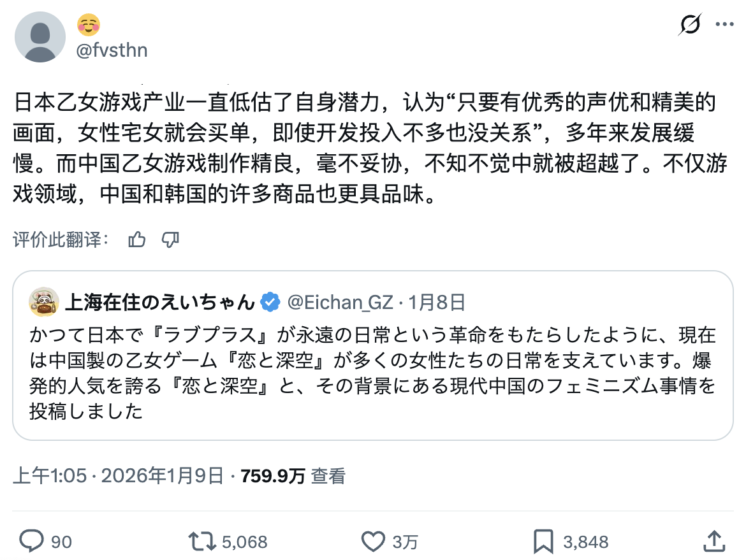The width and height of the screenshot is (746, 560).
Task: Click the reply comment icon
Action: coord(31,542)
